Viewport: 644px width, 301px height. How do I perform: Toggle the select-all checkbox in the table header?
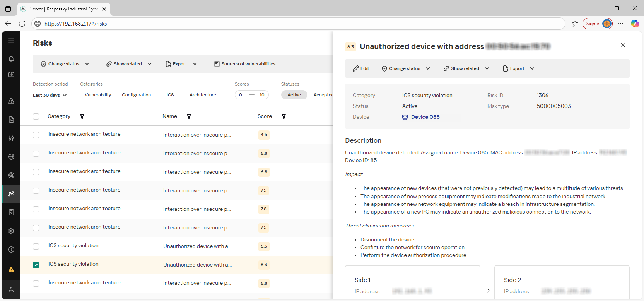coord(36,116)
